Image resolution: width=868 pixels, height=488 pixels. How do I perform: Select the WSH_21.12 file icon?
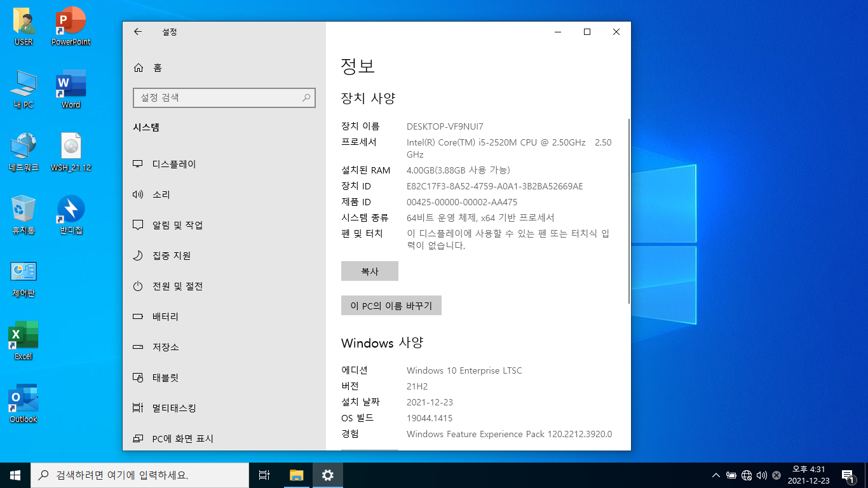[71, 152]
